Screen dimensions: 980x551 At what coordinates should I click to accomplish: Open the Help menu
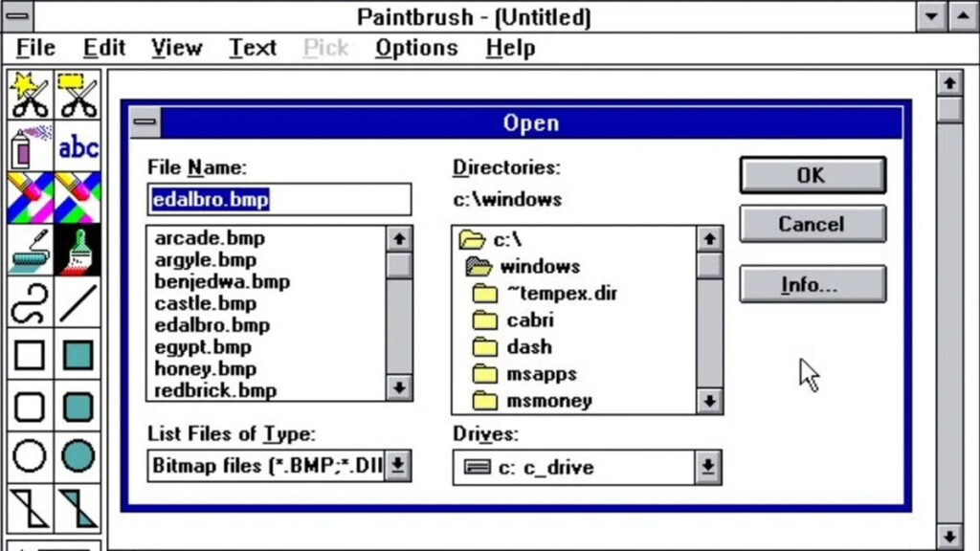point(510,48)
